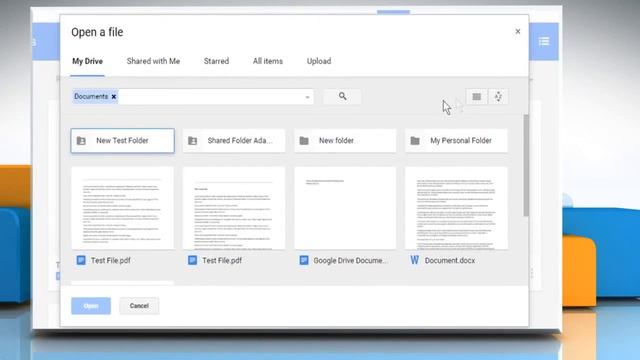The width and height of the screenshot is (640, 360).
Task: Click the file list vertical scrollbar
Action: (x=526, y=165)
